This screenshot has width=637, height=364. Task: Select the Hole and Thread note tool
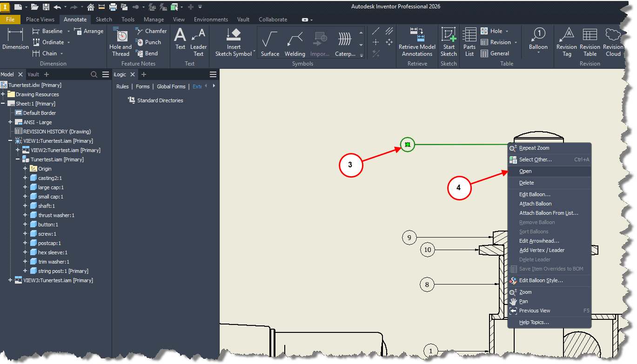coord(121,43)
